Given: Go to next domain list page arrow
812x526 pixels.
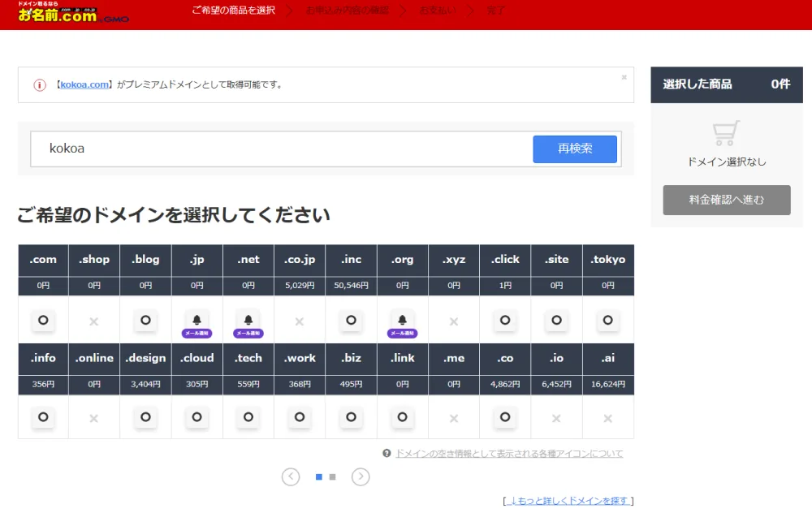Looking at the screenshot, I should point(361,476).
